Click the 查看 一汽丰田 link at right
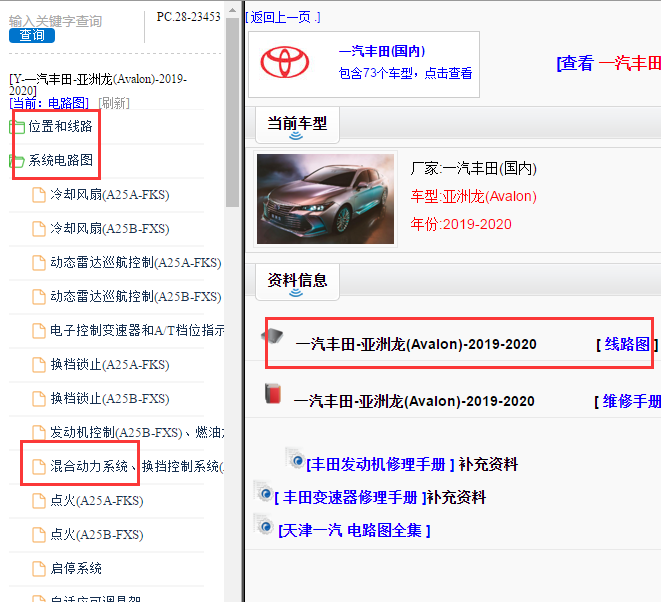Image resolution: width=661 pixels, height=602 pixels. pyautogui.click(x=608, y=63)
